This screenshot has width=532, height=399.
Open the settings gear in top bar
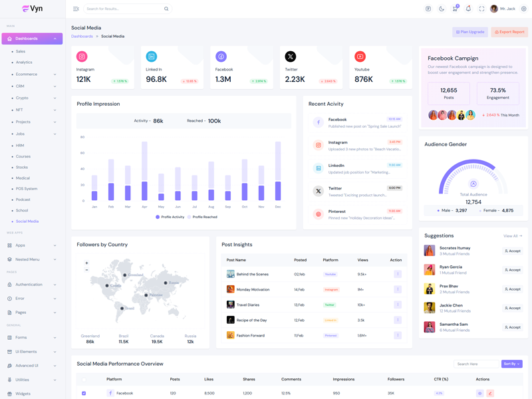click(523, 9)
